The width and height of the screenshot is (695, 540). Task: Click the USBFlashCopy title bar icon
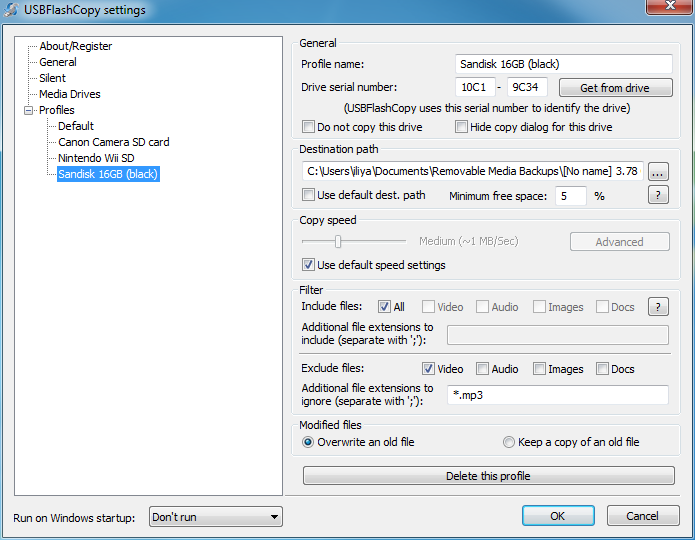[x=12, y=9]
